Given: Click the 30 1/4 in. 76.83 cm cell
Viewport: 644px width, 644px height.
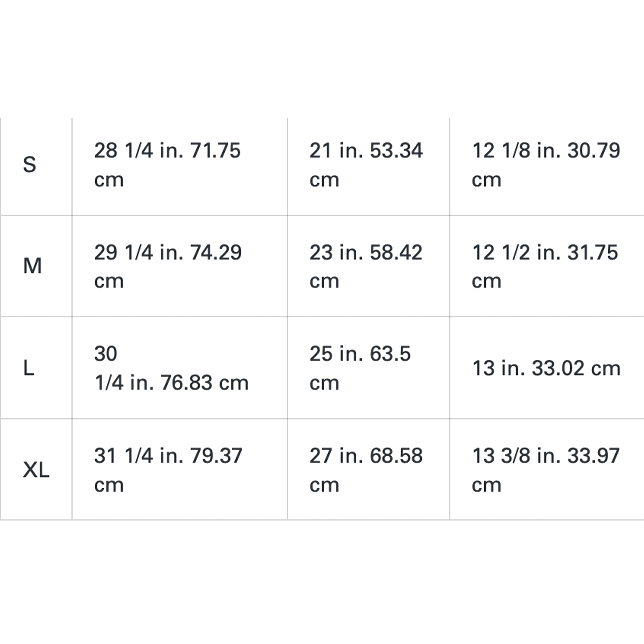Looking at the screenshot, I should pyautogui.click(x=180, y=368).
